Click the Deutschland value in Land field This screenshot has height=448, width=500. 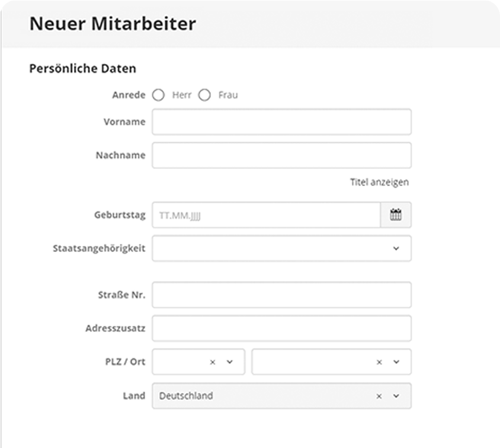tap(186, 396)
